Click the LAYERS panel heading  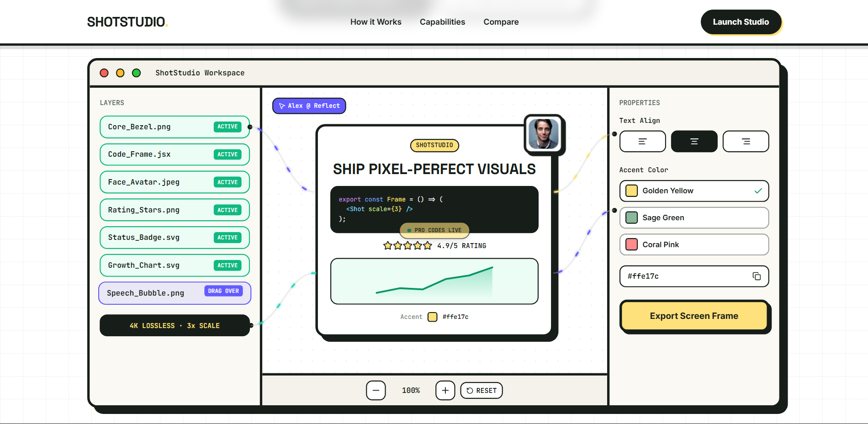pyautogui.click(x=112, y=103)
